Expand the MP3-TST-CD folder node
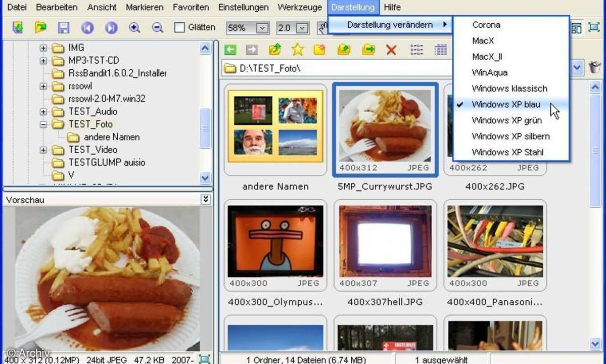606x364 pixels. point(43,61)
